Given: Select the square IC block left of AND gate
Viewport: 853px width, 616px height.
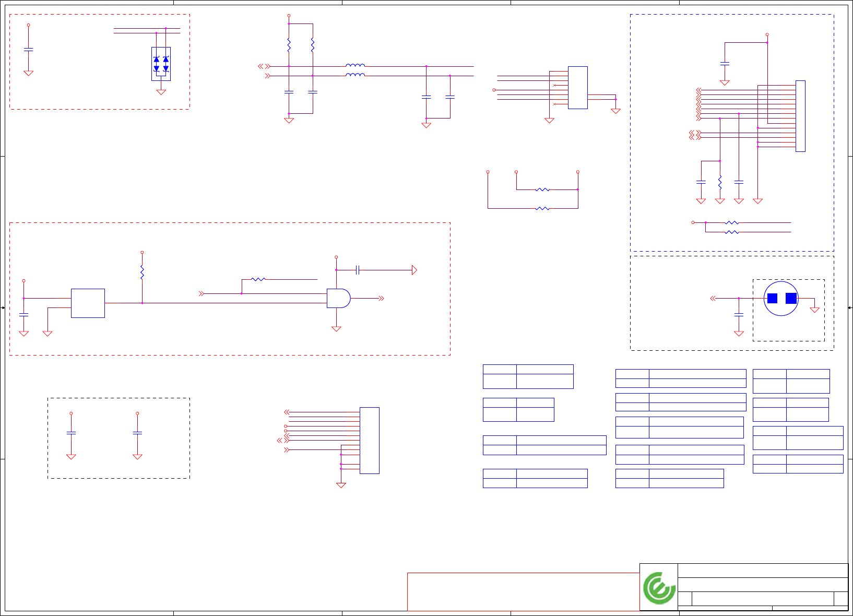Looking at the screenshot, I should 88,303.
